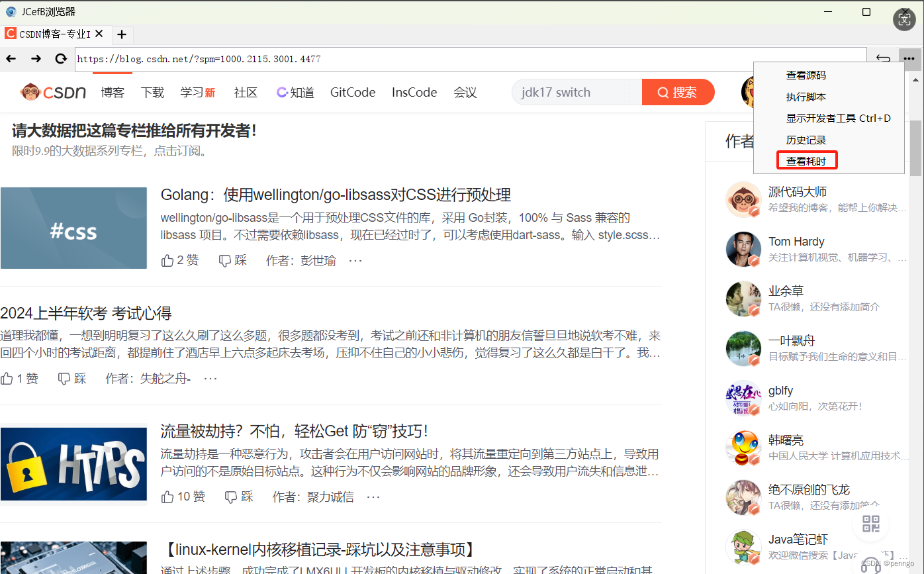Click the browser URL address field

tap(471, 59)
